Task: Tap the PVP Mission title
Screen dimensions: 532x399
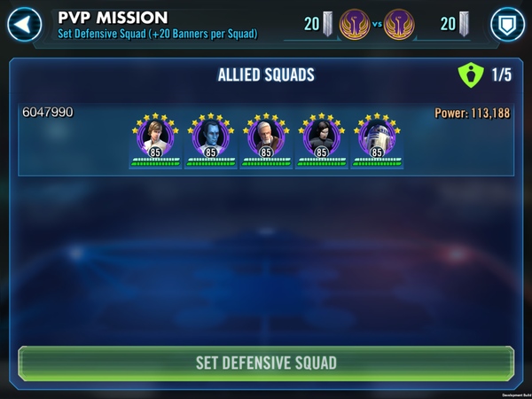Action: (113, 18)
